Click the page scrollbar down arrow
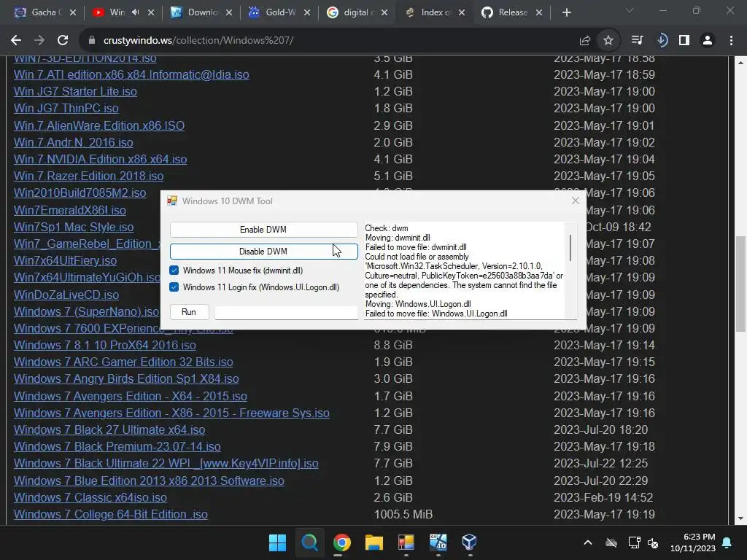The height and width of the screenshot is (560, 747). [x=740, y=518]
